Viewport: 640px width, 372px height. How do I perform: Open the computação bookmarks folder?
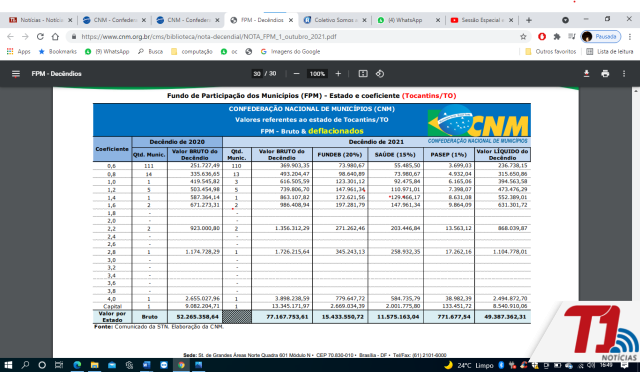pyautogui.click(x=192, y=52)
